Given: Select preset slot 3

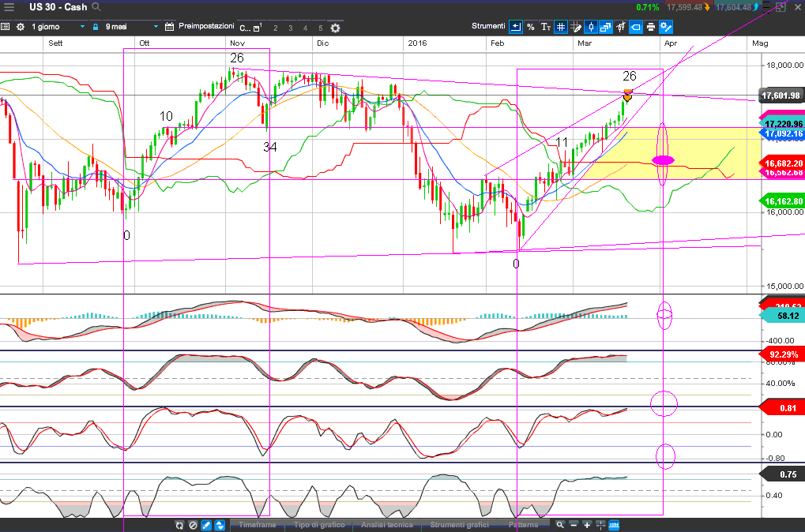Looking at the screenshot, I should 291,28.
